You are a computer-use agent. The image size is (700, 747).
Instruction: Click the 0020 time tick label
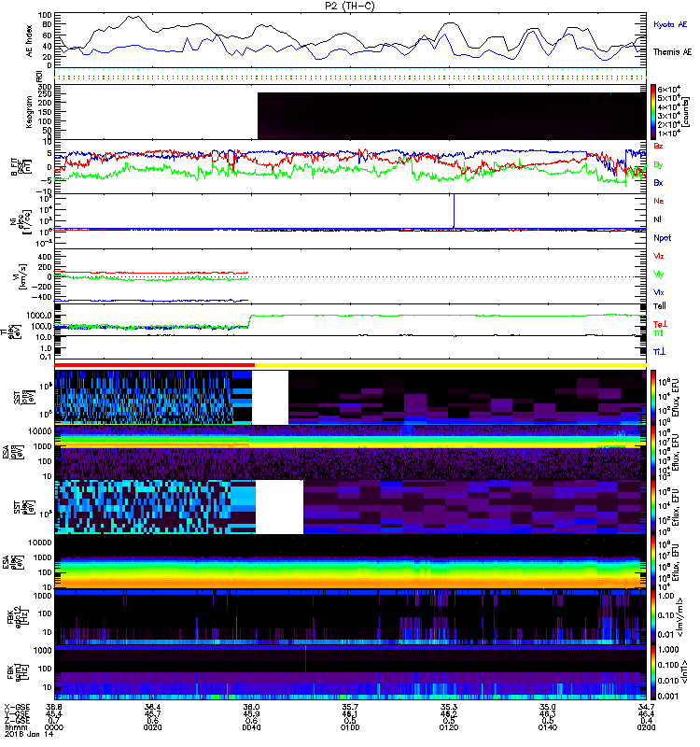(x=152, y=727)
